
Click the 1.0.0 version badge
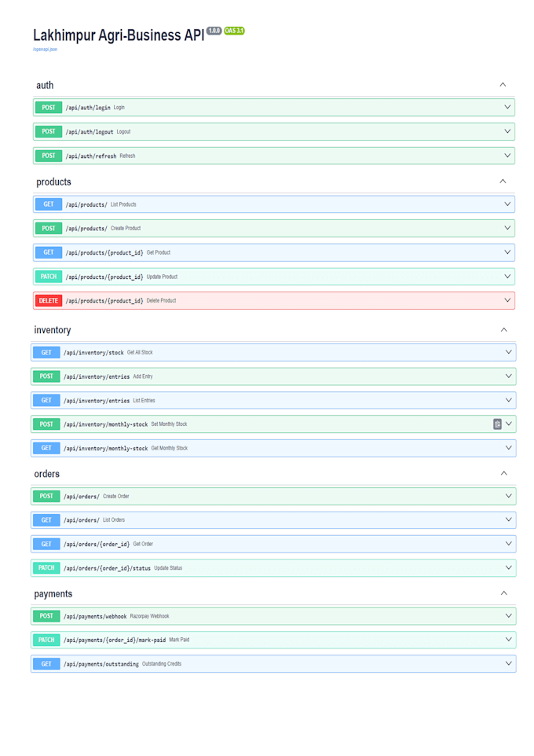pos(214,31)
